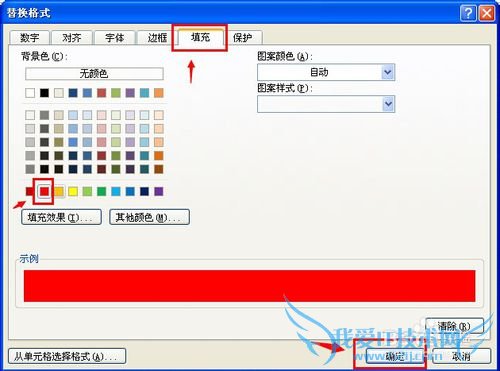
Task: Pick white swatch in top theme row
Action: tap(30, 93)
